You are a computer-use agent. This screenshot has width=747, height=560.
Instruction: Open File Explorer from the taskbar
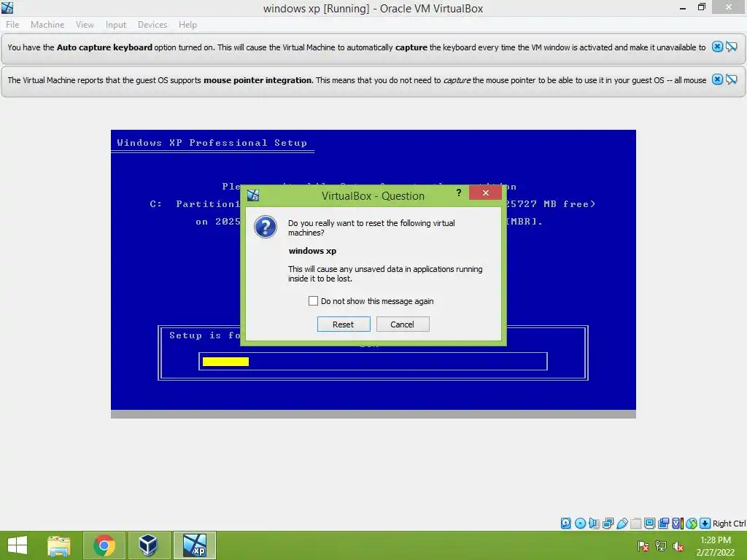pos(59,545)
